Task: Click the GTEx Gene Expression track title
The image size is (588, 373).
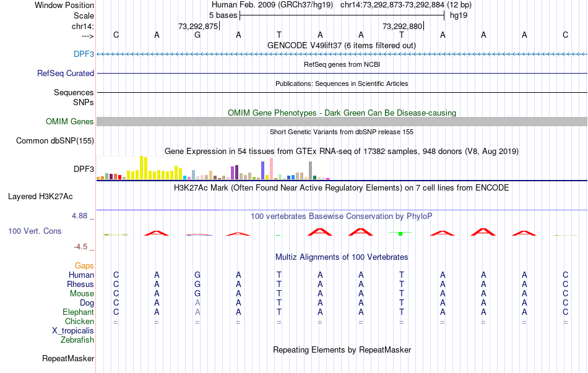Action: 342,151
